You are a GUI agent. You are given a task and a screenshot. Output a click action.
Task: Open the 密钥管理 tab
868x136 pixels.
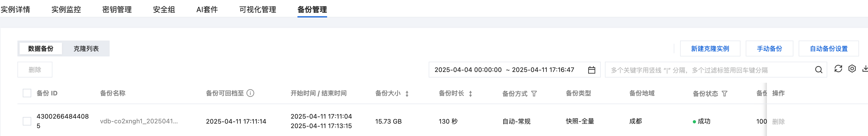[117, 9]
